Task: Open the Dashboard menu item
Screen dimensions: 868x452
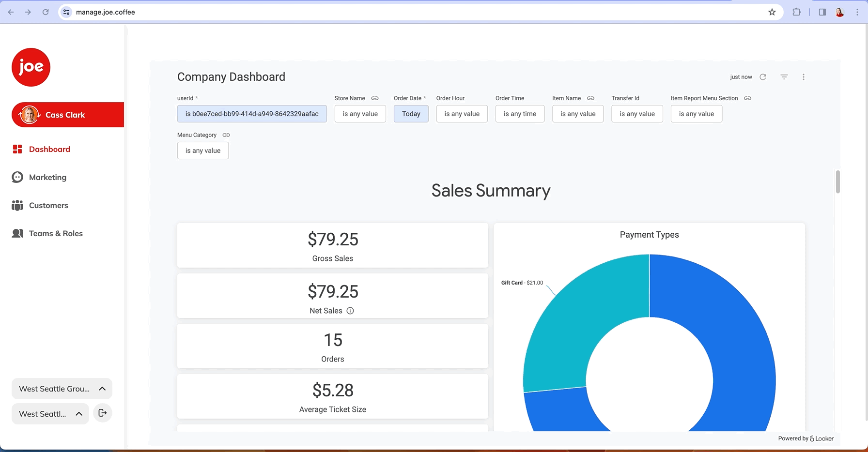Action: 49,149
